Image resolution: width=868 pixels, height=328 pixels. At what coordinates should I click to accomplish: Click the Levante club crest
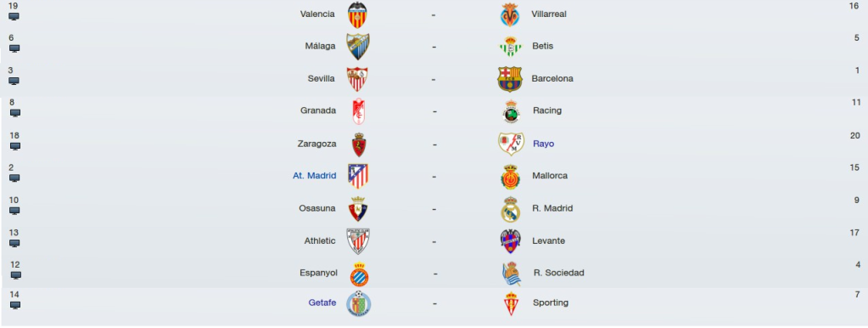click(x=510, y=241)
